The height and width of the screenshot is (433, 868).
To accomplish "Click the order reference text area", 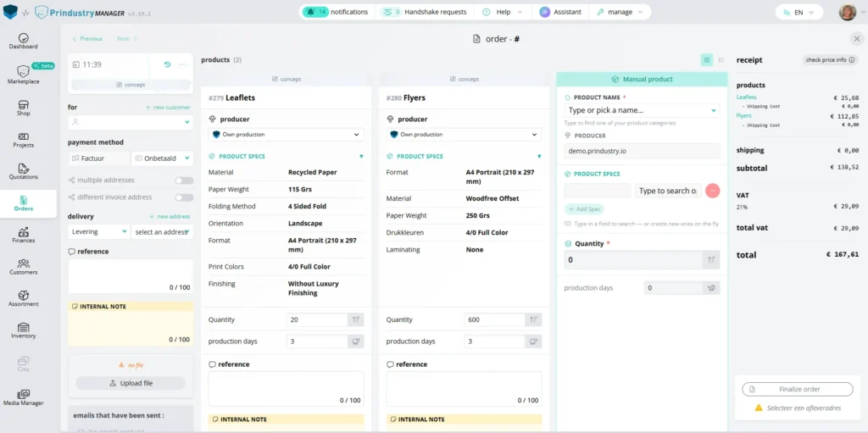I will click(131, 276).
